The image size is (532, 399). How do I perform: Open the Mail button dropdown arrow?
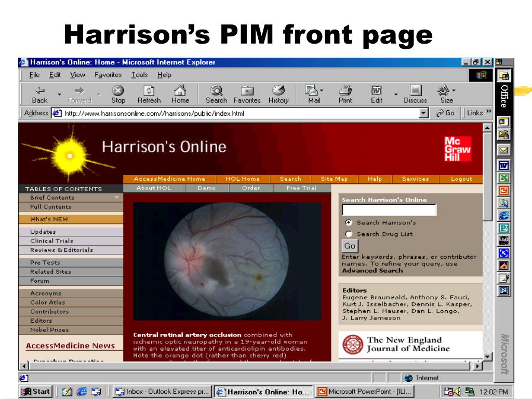point(322,90)
